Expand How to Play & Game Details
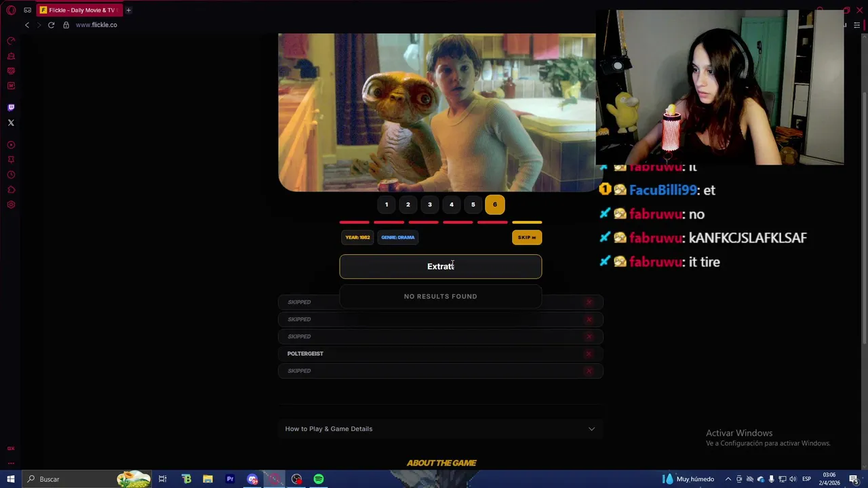Image resolution: width=868 pixels, height=488 pixels. pos(441,428)
